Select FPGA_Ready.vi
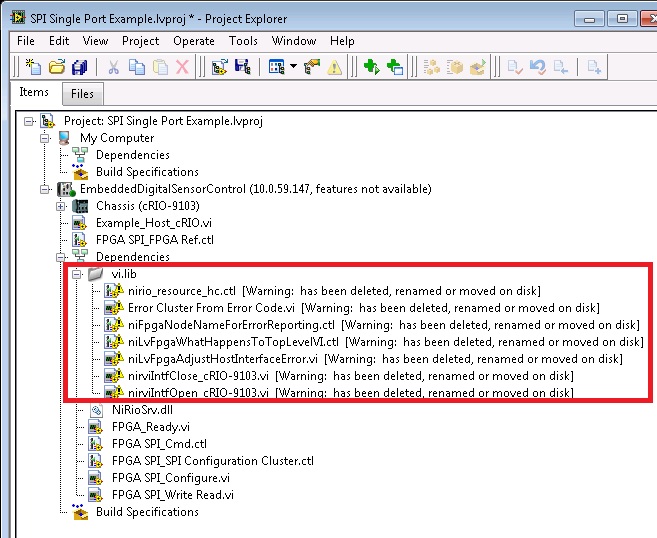Viewport: 657px width, 538px height. [150, 427]
